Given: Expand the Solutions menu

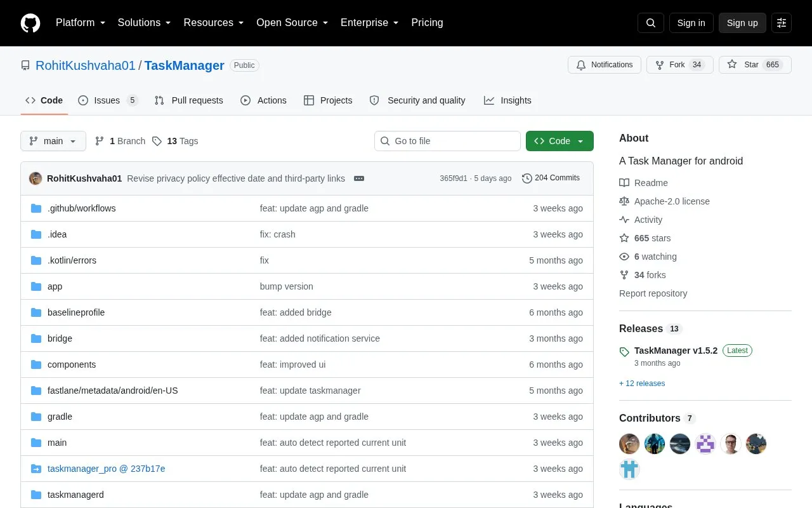Looking at the screenshot, I should [144, 23].
